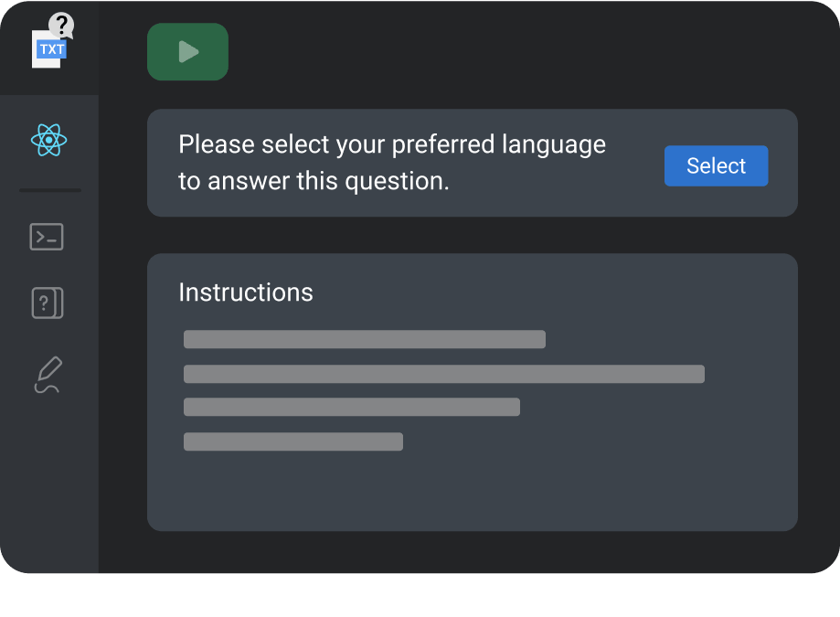The width and height of the screenshot is (840, 617).
Task: Click the sidebar divider below React icon
Action: [x=50, y=190]
